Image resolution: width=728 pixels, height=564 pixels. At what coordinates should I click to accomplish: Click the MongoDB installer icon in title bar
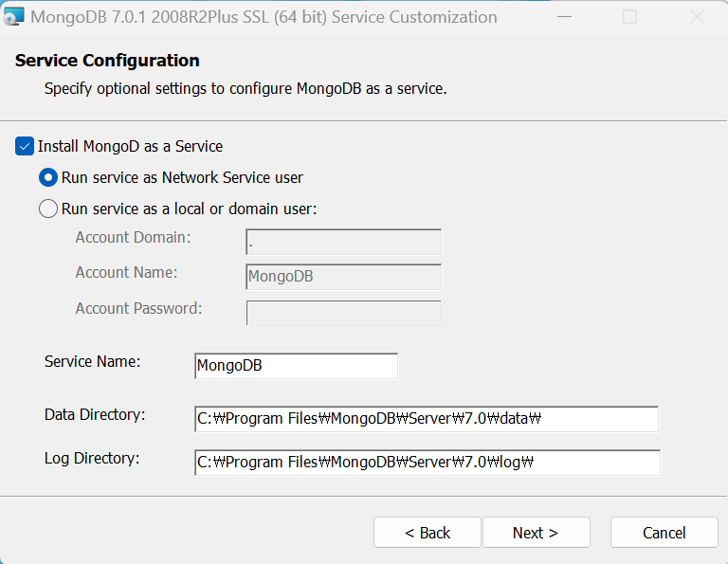(x=13, y=17)
